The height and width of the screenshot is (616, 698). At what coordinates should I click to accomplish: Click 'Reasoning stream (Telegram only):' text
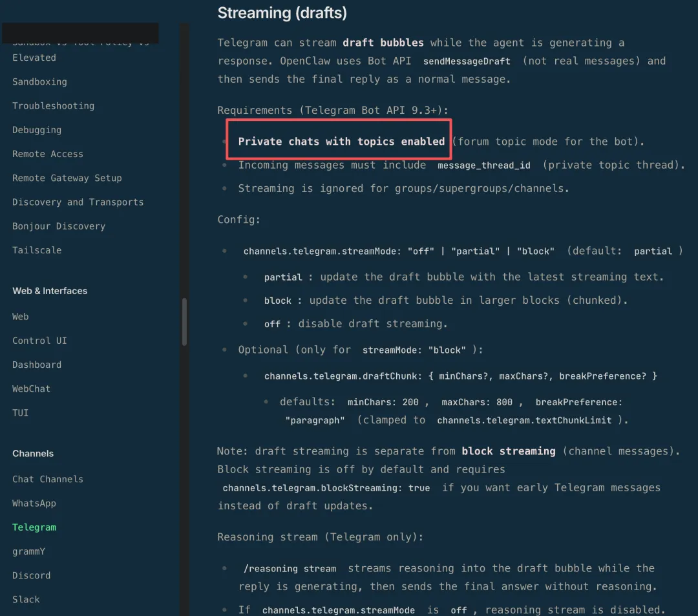(320, 537)
